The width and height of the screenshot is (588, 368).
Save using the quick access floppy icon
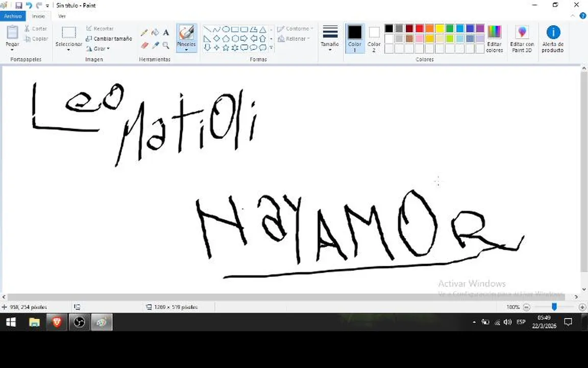19,5
